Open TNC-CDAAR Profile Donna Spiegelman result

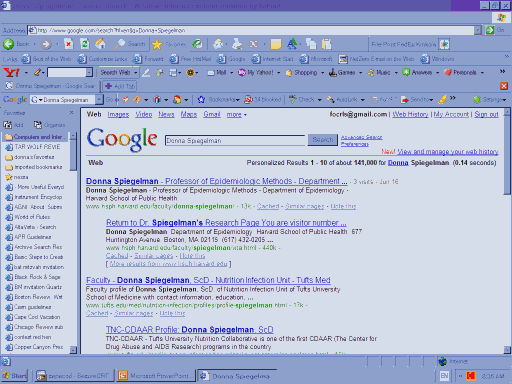click(x=189, y=330)
